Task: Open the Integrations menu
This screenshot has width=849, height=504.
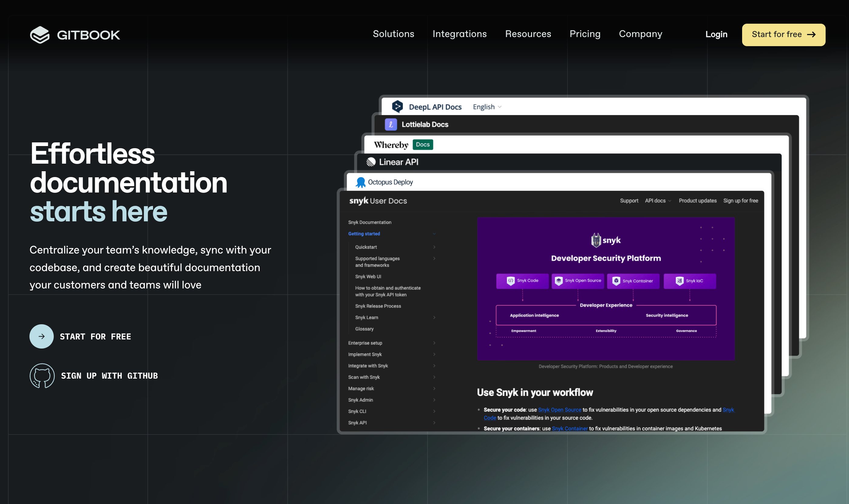Action: tap(459, 34)
